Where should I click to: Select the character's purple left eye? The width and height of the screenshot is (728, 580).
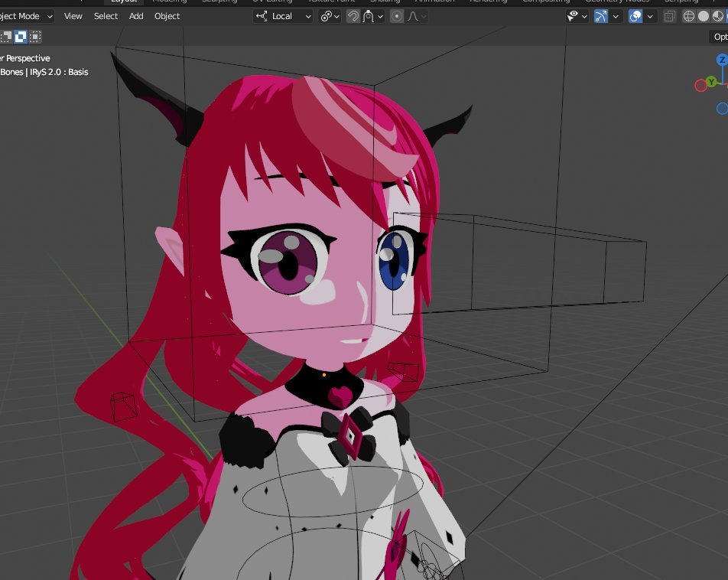click(x=288, y=262)
